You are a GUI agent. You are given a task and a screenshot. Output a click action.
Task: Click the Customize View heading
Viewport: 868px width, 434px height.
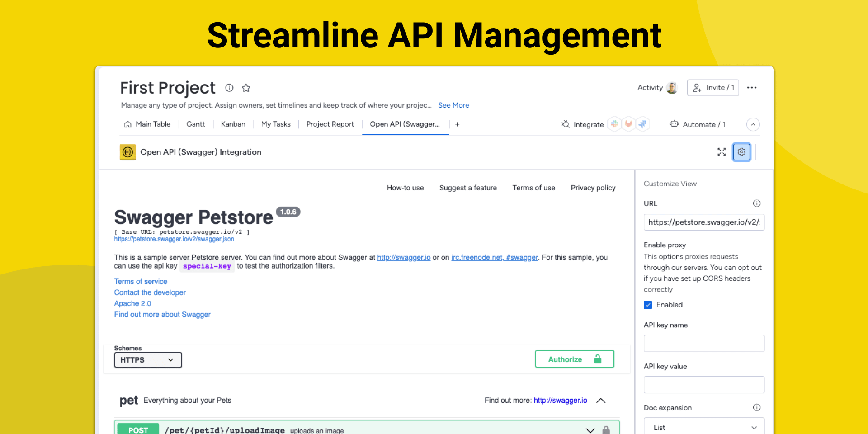pyautogui.click(x=670, y=184)
